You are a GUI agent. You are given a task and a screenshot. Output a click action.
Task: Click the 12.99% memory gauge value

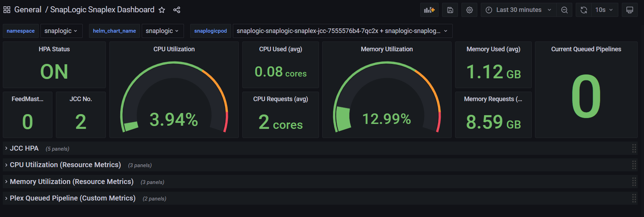(387, 119)
